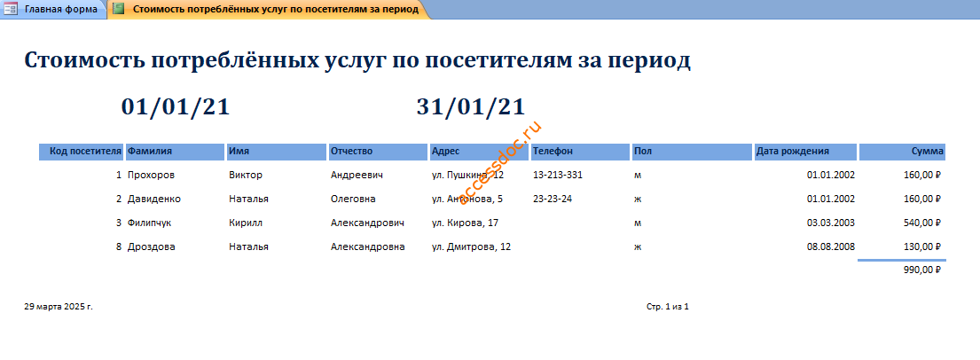Click the end date 31/01/21
This screenshot has width=980, height=360.
tap(471, 107)
